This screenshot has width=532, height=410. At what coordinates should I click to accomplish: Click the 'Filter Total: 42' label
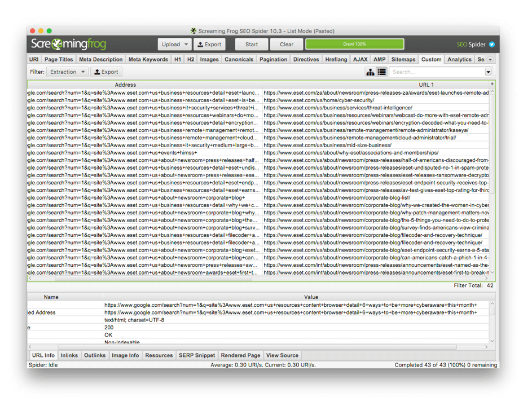[473, 286]
